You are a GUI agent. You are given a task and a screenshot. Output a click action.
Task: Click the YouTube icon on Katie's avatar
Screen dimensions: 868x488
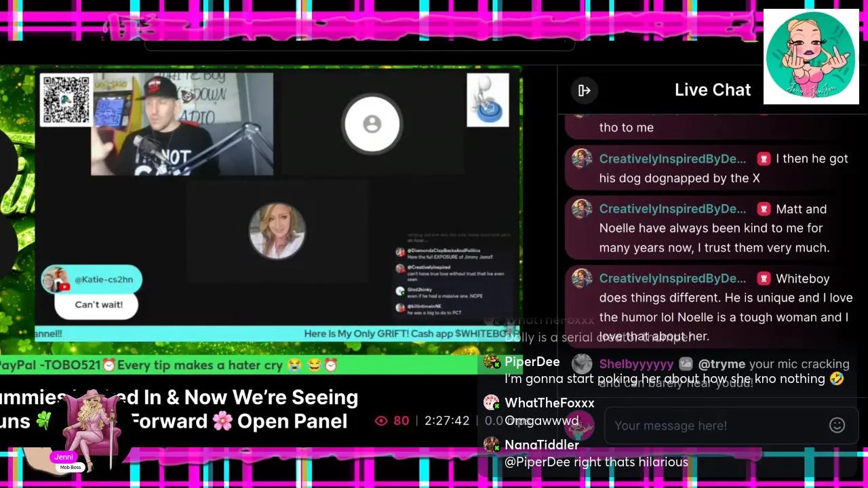(x=64, y=287)
